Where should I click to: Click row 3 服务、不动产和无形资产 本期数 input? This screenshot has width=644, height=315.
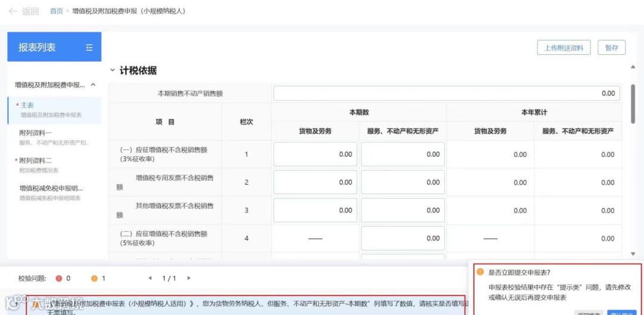[402, 210]
